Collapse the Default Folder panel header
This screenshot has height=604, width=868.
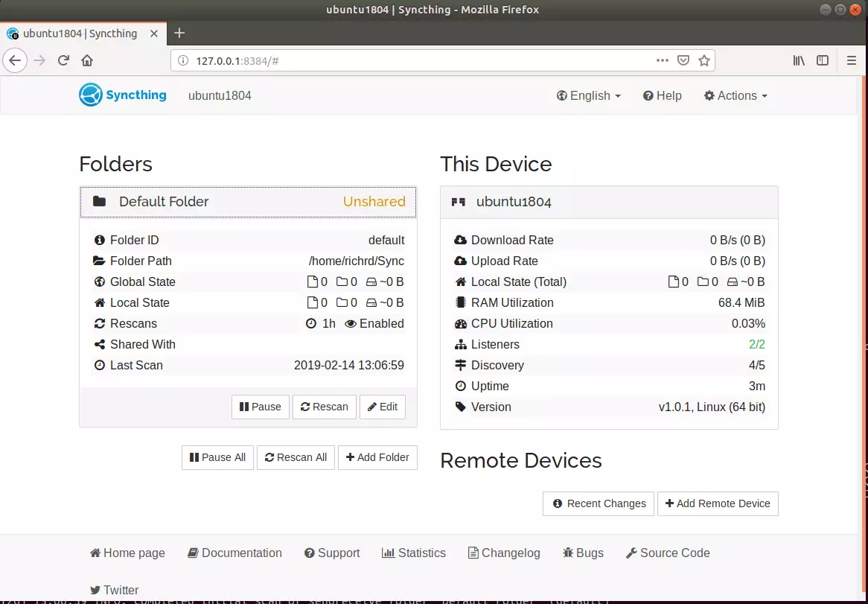[248, 202]
